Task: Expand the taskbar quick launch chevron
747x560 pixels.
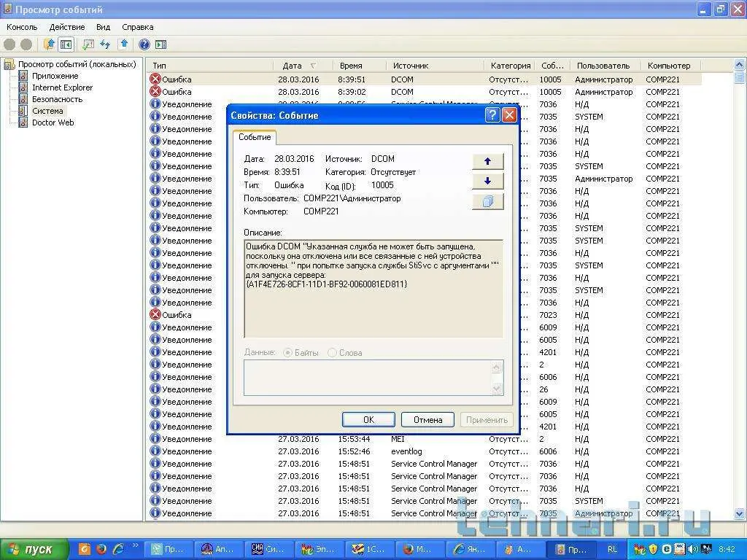Action: [135, 545]
